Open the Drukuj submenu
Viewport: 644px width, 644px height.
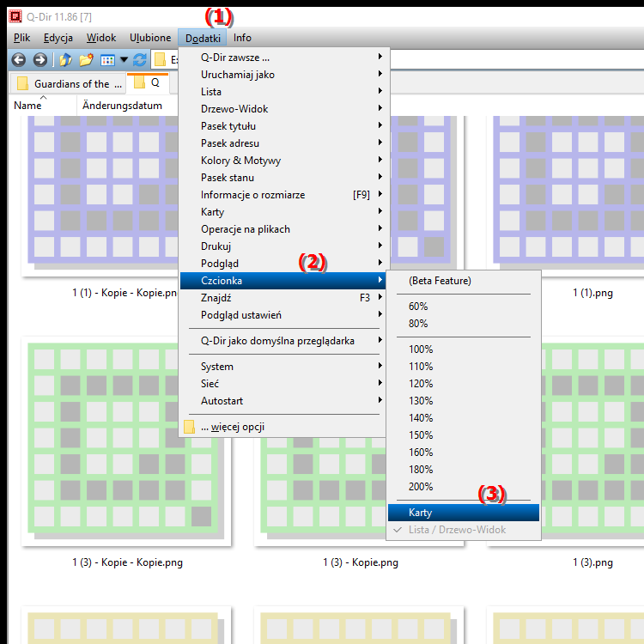click(x=283, y=246)
